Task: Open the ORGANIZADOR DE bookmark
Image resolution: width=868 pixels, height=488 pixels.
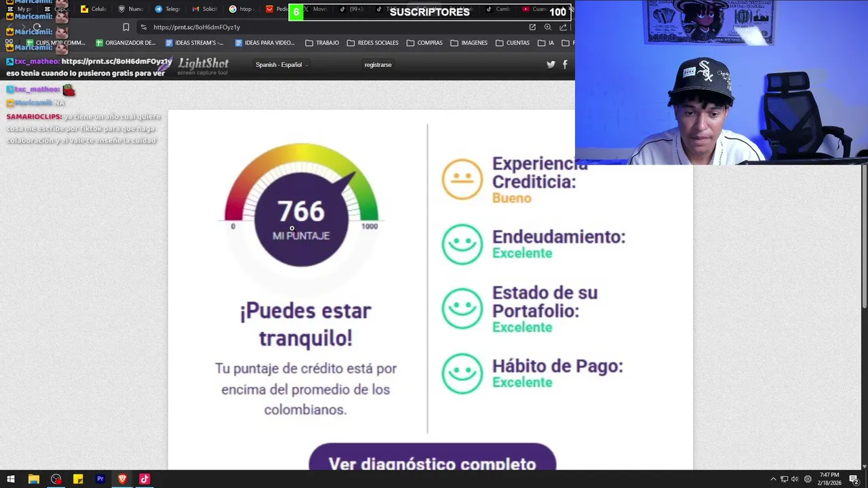Action: tap(125, 43)
